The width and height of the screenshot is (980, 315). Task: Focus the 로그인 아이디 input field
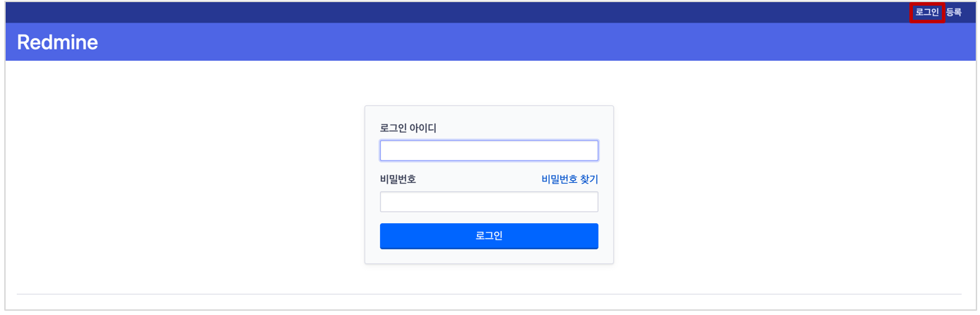tap(489, 150)
